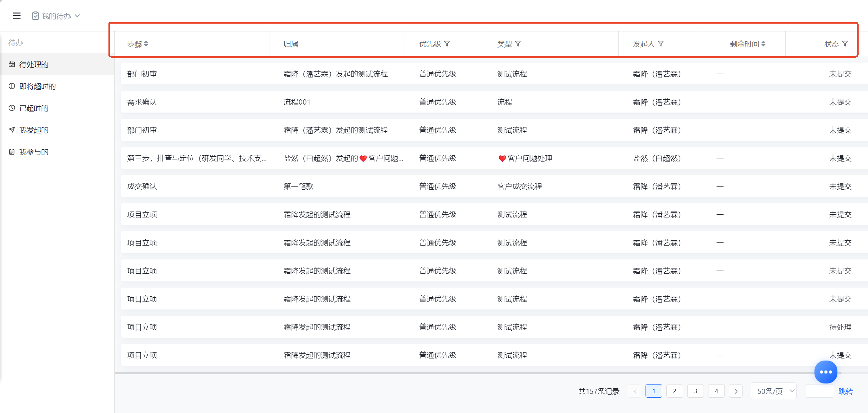The image size is (868, 413).
Task: Click the 第三步，排查与定位 step cell
Action: coord(197,158)
